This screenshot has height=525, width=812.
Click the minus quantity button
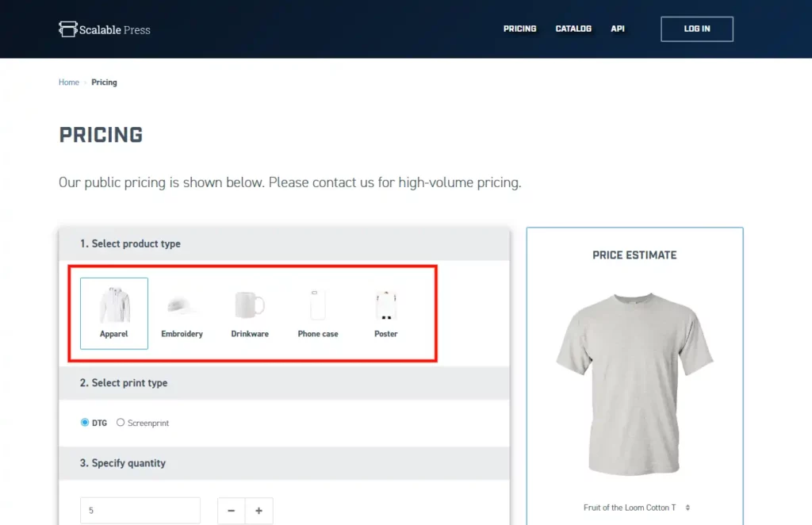pos(232,511)
